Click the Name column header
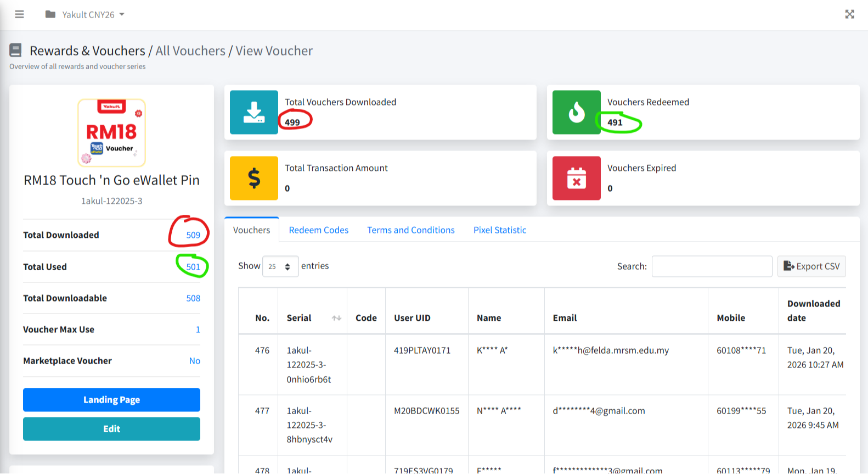Image resolution: width=868 pixels, height=474 pixels. point(489,318)
